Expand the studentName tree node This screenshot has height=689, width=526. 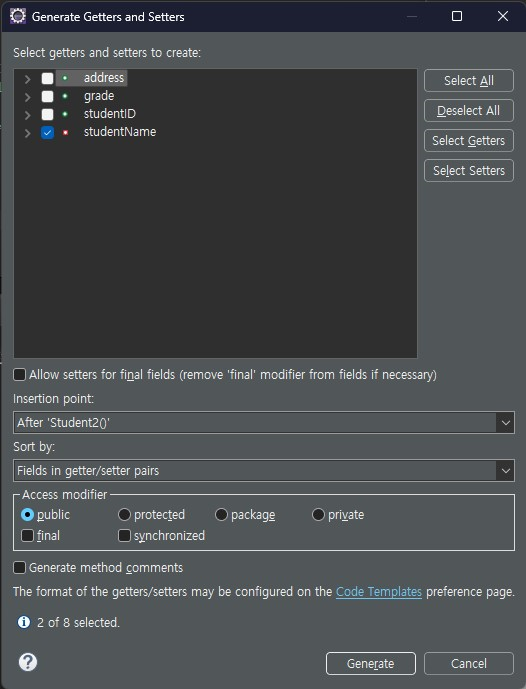(x=27, y=133)
